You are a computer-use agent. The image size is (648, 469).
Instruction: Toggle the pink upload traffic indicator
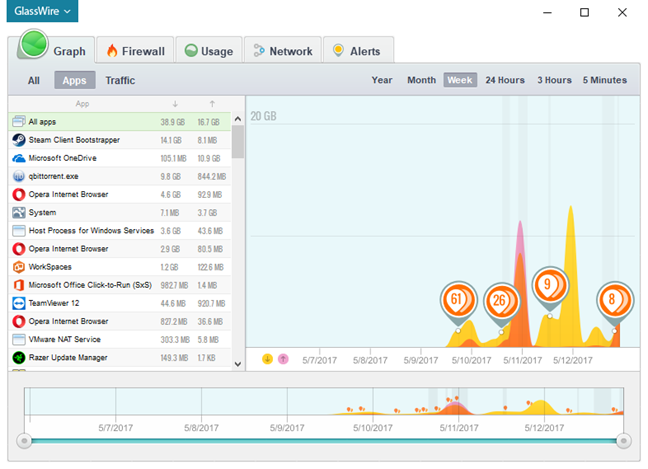click(x=283, y=359)
